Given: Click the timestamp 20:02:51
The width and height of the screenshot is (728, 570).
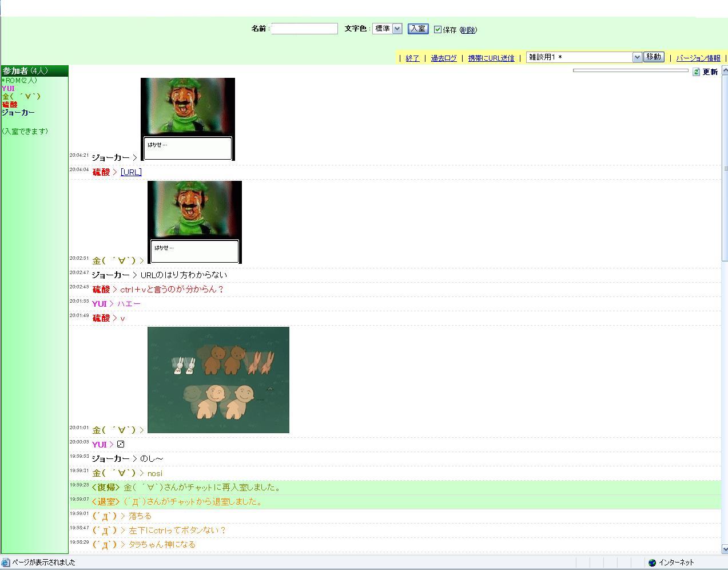Looking at the screenshot, I should (x=79, y=258).
